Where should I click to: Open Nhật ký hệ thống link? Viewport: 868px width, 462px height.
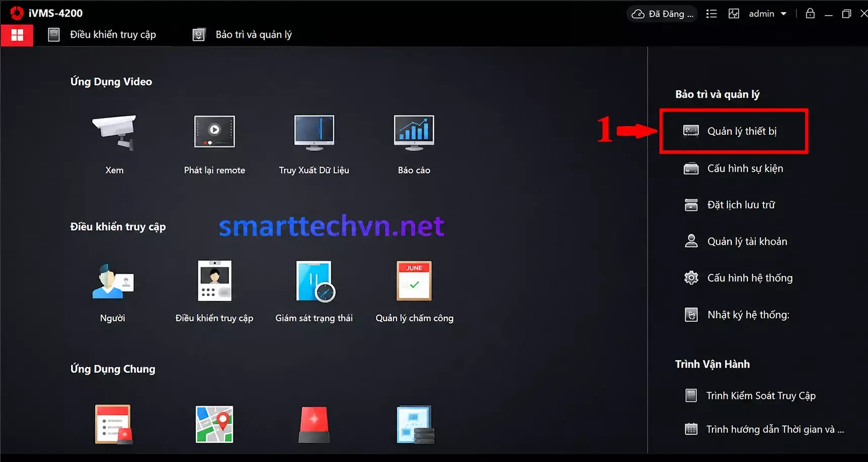coord(748,315)
